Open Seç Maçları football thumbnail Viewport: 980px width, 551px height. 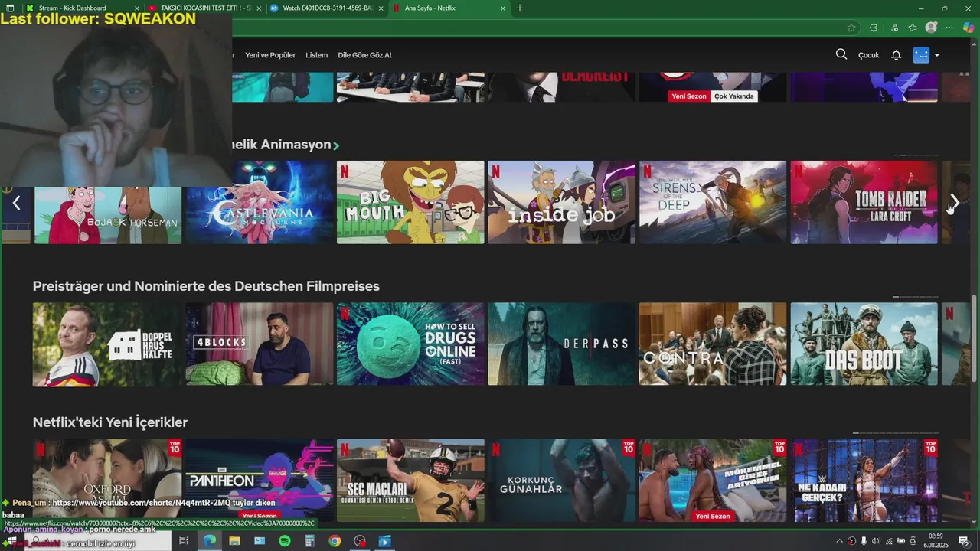tap(410, 480)
